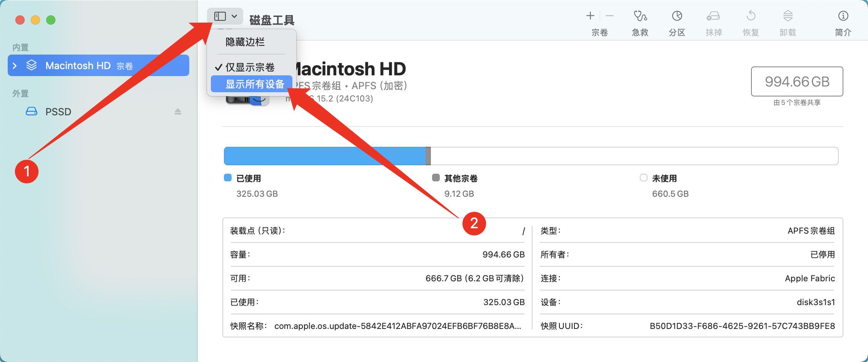Click the Erase (抹掉) toolbar icon
Viewport: 868px width, 362px height.
[713, 16]
